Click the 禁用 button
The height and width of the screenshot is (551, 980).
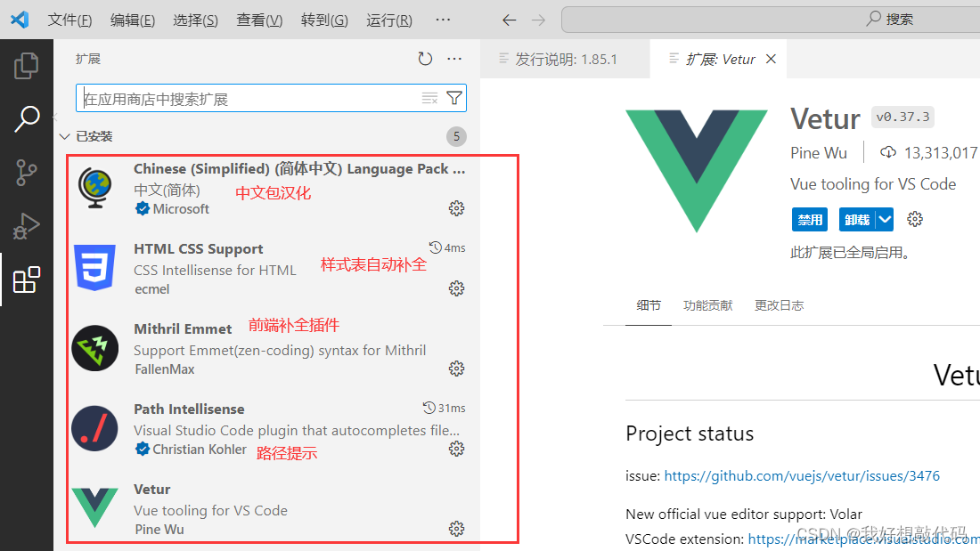[810, 219]
